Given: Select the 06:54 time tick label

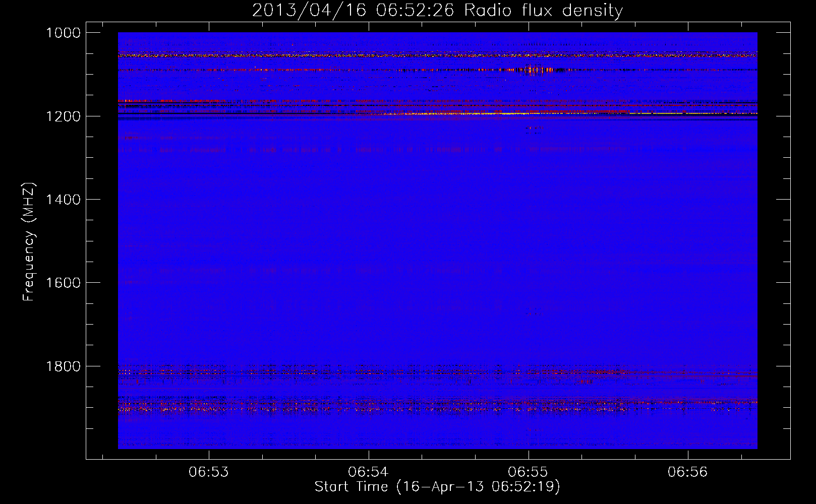Looking at the screenshot, I should click(x=368, y=472).
